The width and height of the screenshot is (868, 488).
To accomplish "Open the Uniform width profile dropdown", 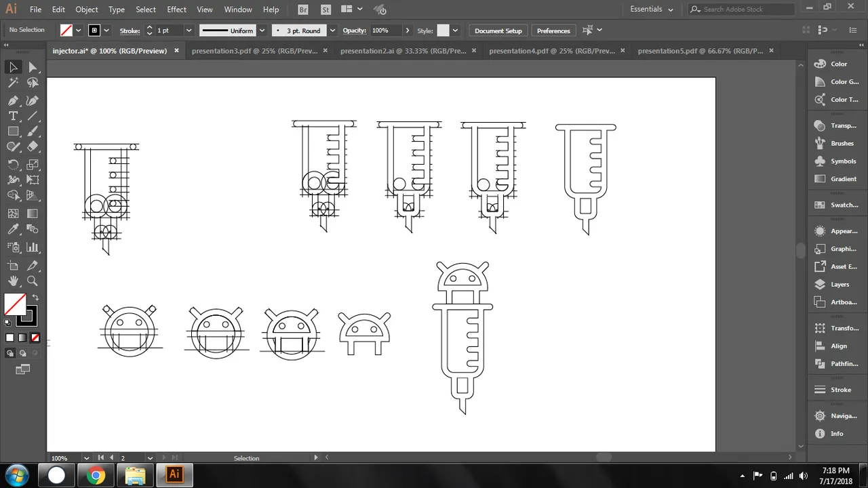I will (262, 30).
